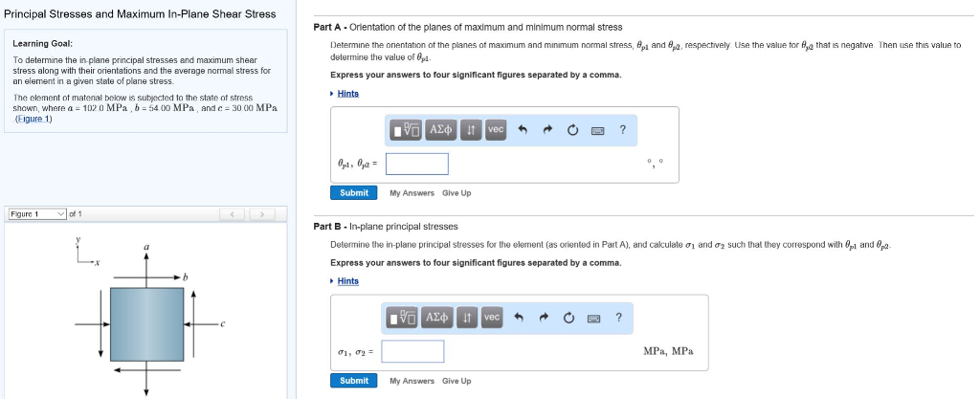Click Part B Greek symbols button
Viewport: 980px width, 399px height.
[436, 318]
